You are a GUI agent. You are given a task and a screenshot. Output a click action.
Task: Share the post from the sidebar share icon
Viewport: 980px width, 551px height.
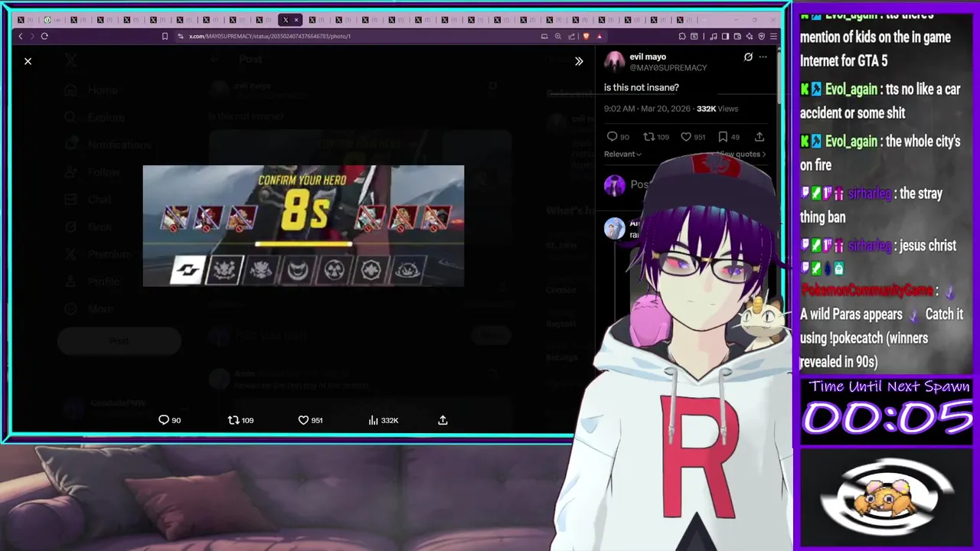pos(759,137)
